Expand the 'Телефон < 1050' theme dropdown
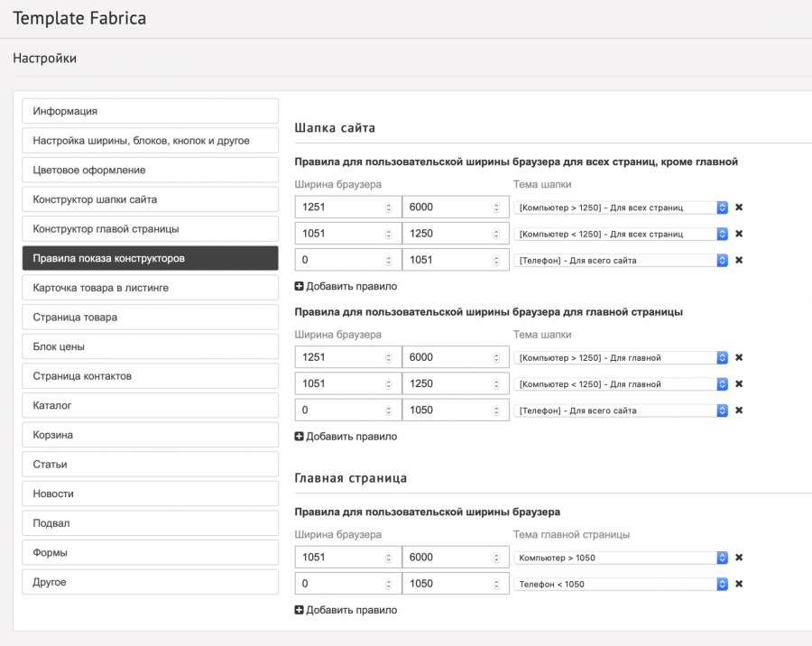This screenshot has height=646, width=812. click(621, 584)
